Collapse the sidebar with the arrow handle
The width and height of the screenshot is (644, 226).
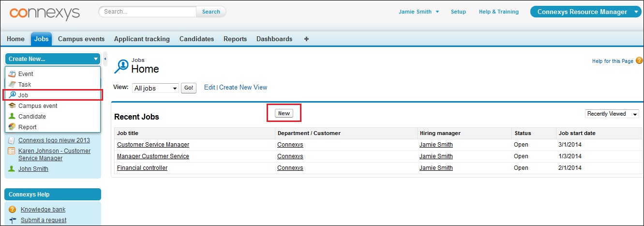click(x=105, y=59)
